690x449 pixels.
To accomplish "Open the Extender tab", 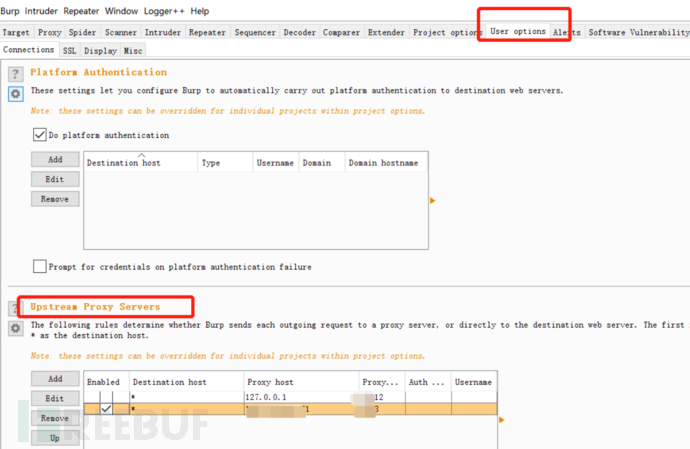I will pos(386,32).
